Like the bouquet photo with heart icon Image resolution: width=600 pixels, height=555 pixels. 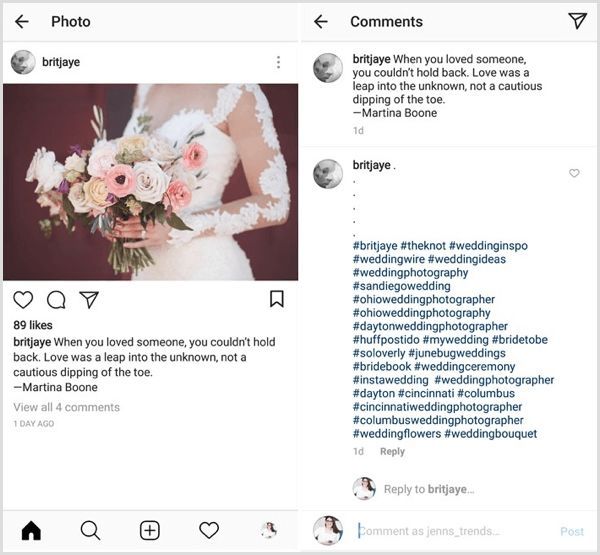[23, 299]
